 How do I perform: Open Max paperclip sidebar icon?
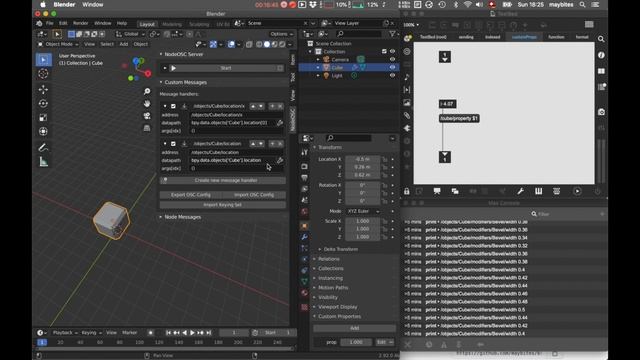coord(407,116)
